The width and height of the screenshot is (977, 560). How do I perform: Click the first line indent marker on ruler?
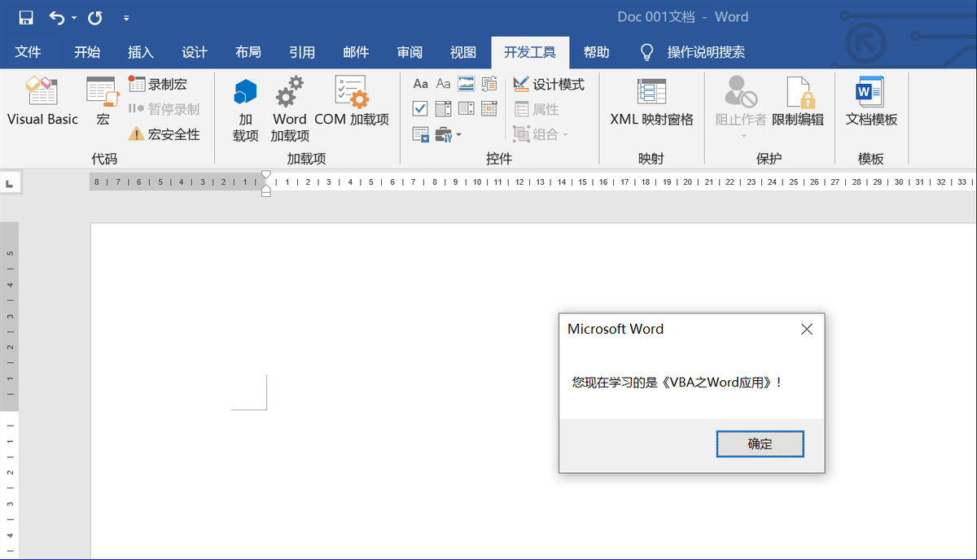pyautogui.click(x=265, y=175)
